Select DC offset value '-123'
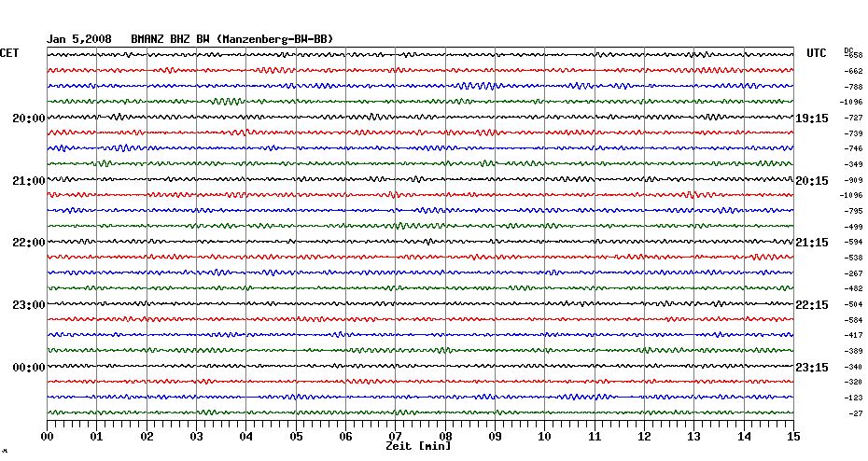 pos(853,398)
